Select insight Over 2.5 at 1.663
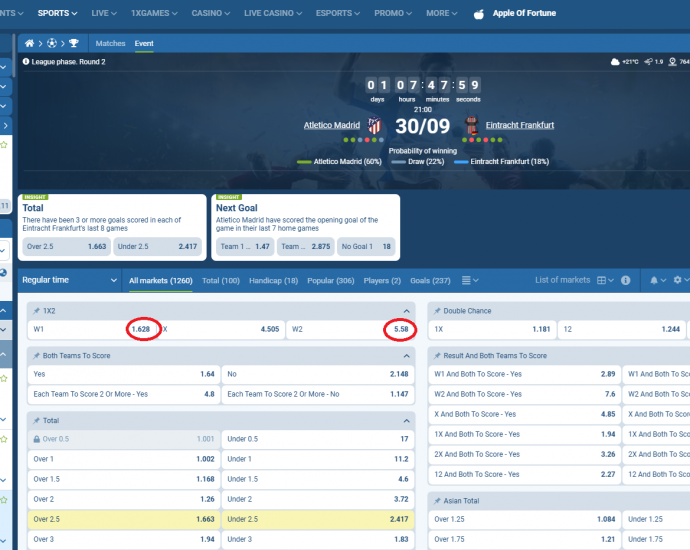Viewport: 690px width, 550px height. [66, 246]
